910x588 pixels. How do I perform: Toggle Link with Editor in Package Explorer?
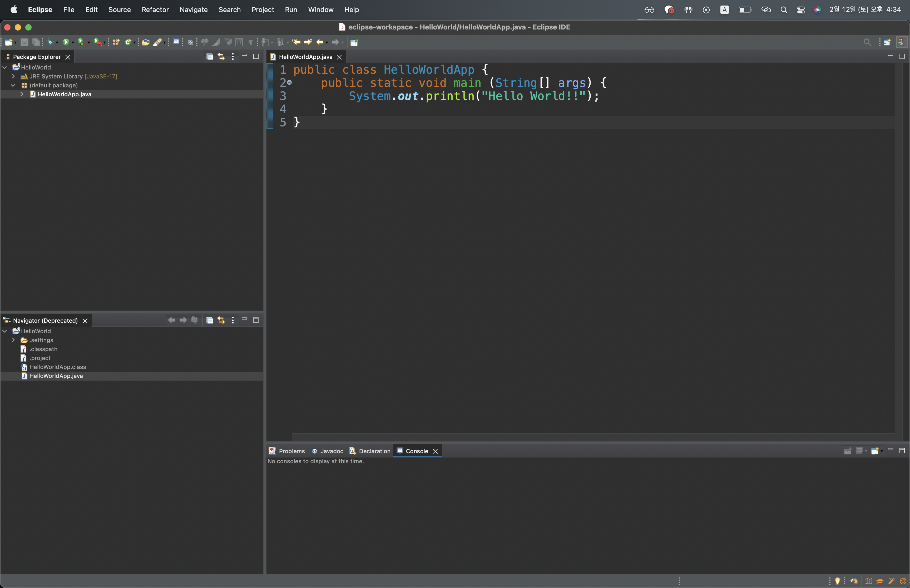[221, 57]
